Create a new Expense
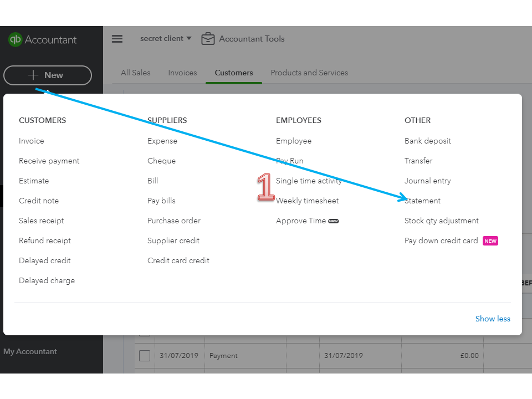The width and height of the screenshot is (532, 399). pyautogui.click(x=162, y=141)
